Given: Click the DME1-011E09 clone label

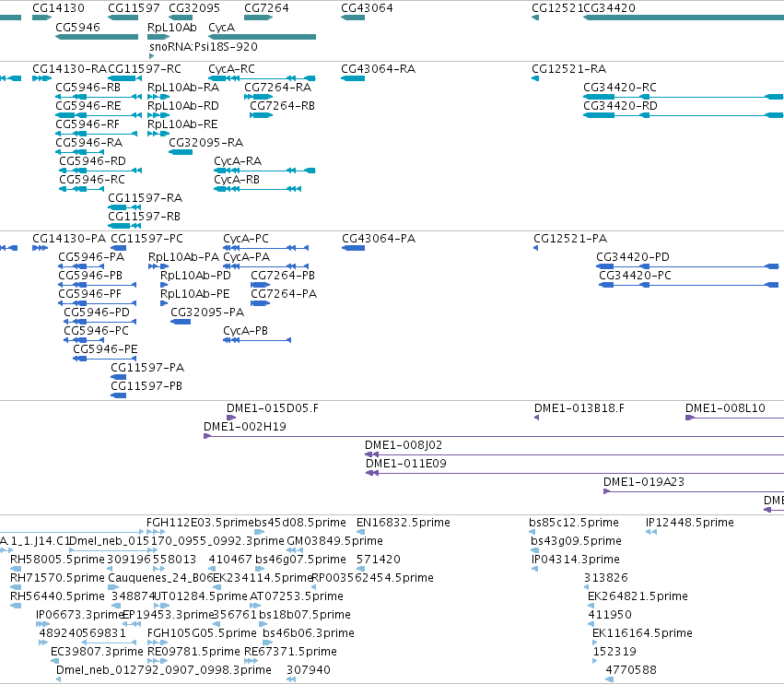Looking at the screenshot, I should (406, 464).
